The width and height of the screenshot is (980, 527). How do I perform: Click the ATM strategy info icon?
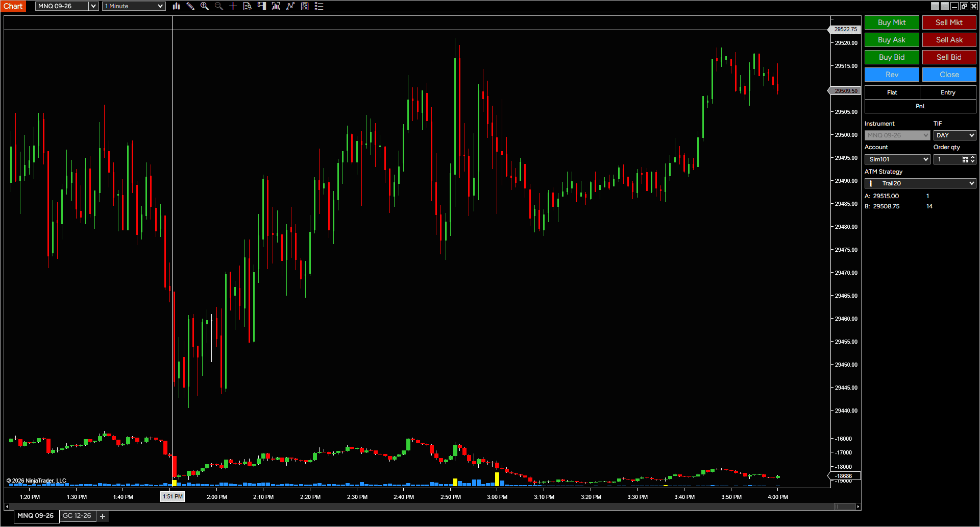pos(871,183)
